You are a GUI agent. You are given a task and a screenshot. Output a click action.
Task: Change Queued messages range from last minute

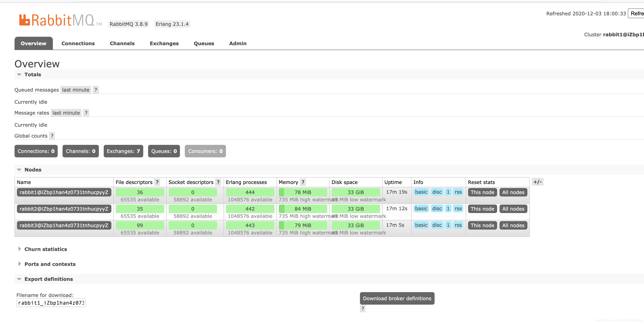(x=76, y=90)
